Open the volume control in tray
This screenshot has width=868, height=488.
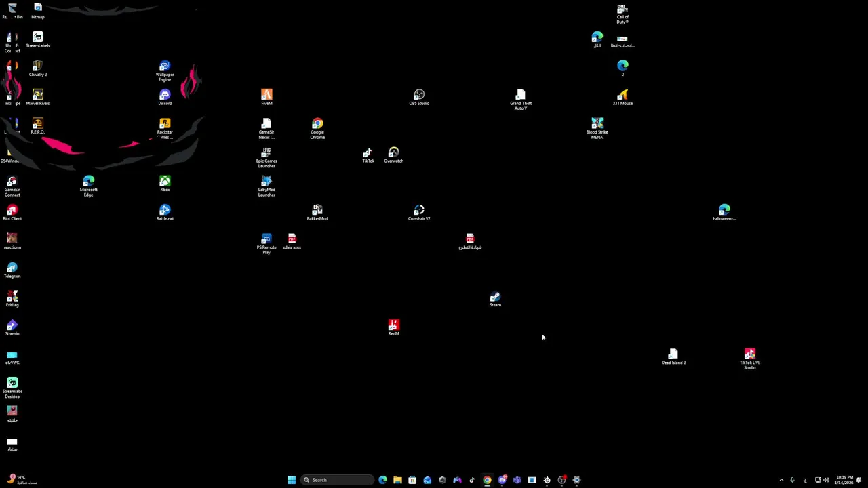(826, 480)
